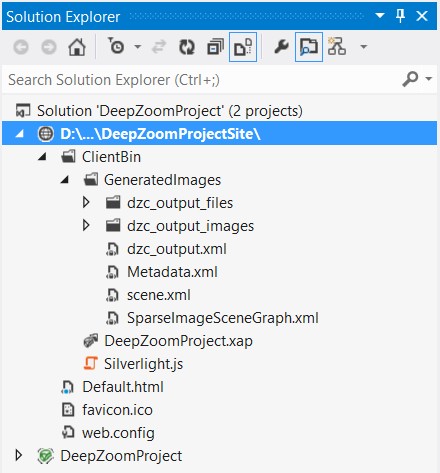Click the Search Solution Explorer field
Image resolution: width=440 pixels, height=473 pixels.
[200, 80]
